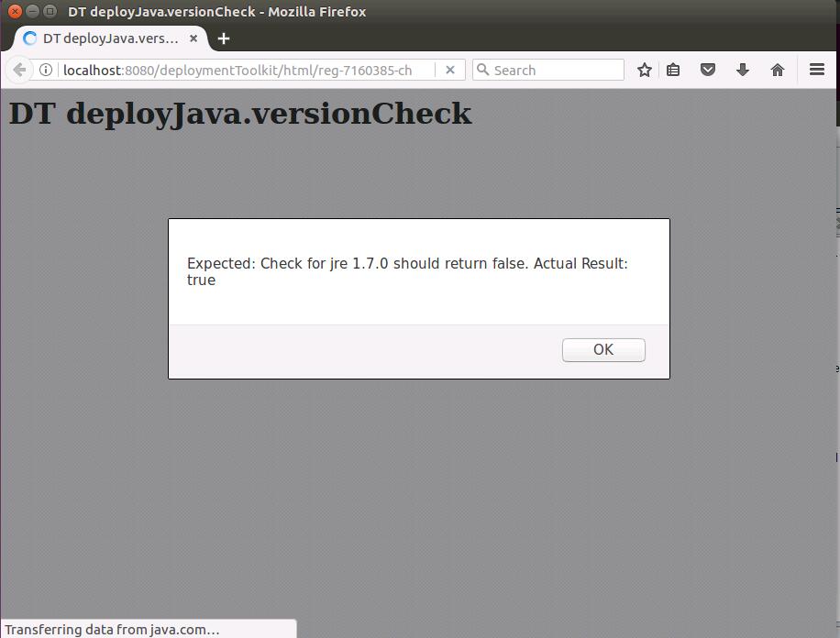Click OK in the alert dialog

[x=603, y=349]
